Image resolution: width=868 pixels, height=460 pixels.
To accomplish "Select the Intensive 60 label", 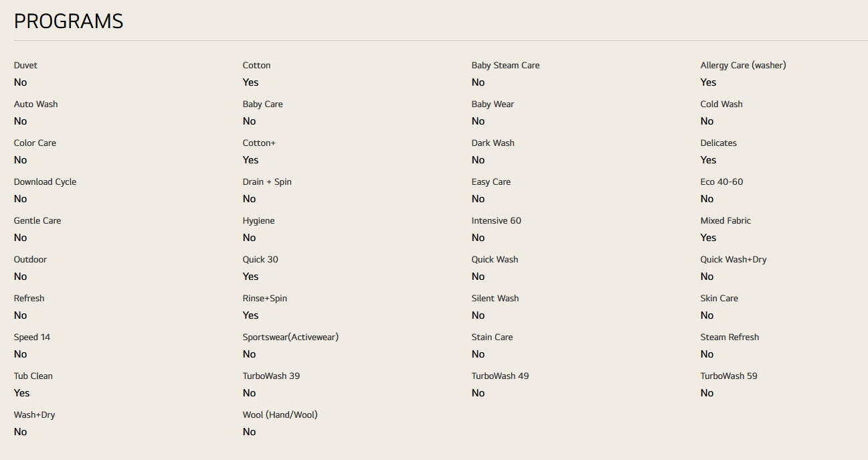I will point(496,221).
